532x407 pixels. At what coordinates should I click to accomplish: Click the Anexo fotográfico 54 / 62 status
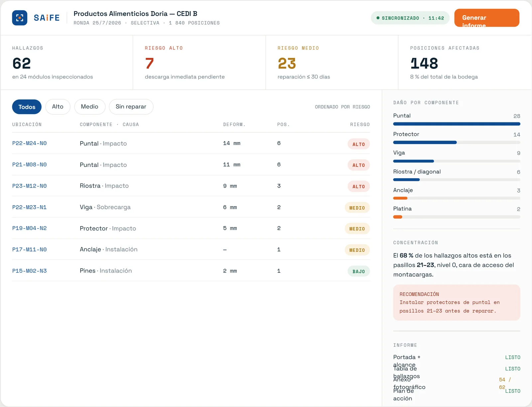click(x=505, y=383)
